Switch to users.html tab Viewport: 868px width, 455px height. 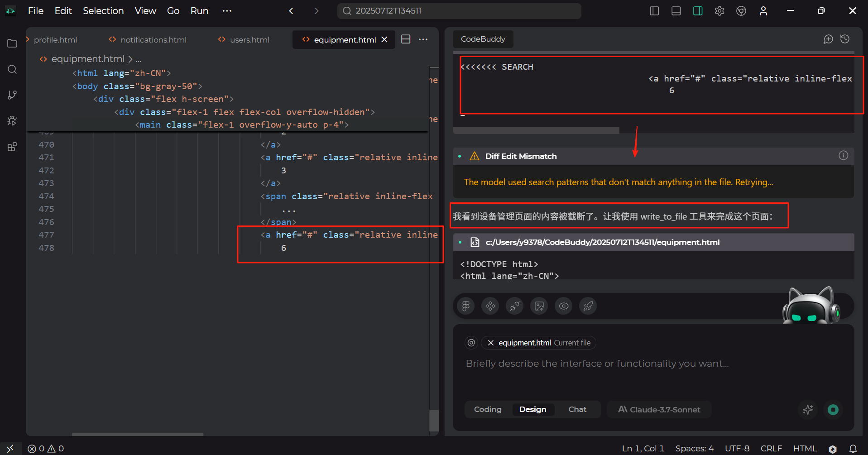(x=244, y=40)
